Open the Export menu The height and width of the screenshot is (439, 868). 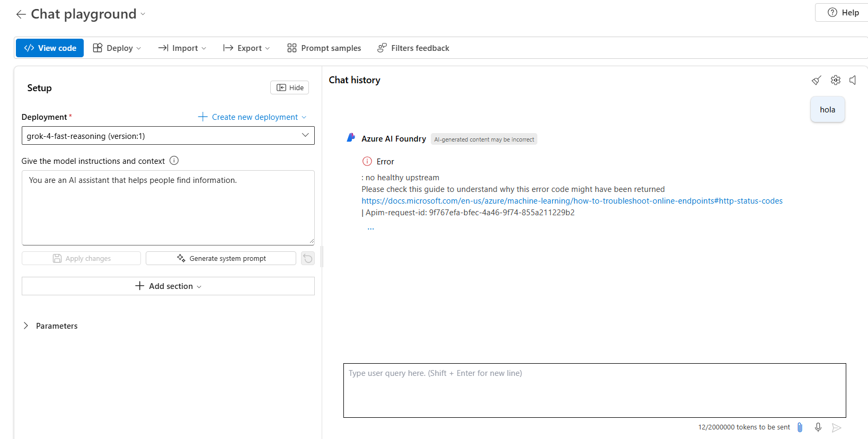(x=246, y=48)
